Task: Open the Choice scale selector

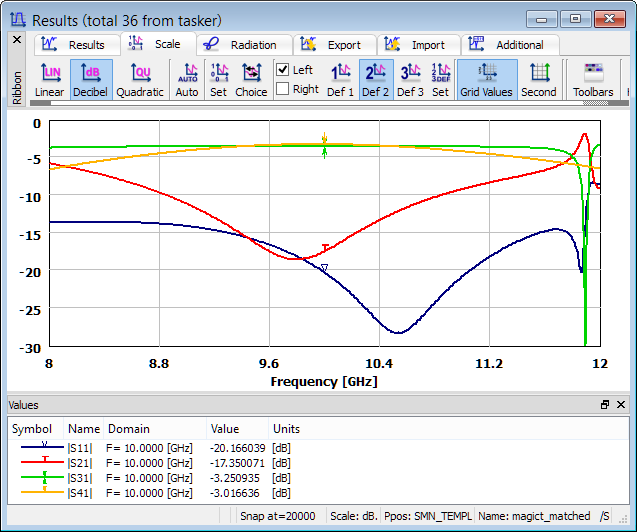Action: click(x=251, y=80)
